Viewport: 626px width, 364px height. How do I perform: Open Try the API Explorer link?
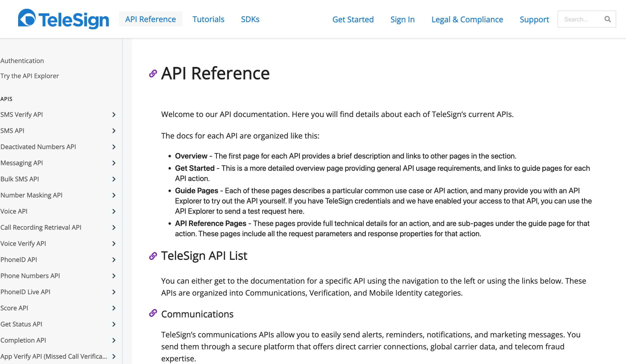[30, 76]
